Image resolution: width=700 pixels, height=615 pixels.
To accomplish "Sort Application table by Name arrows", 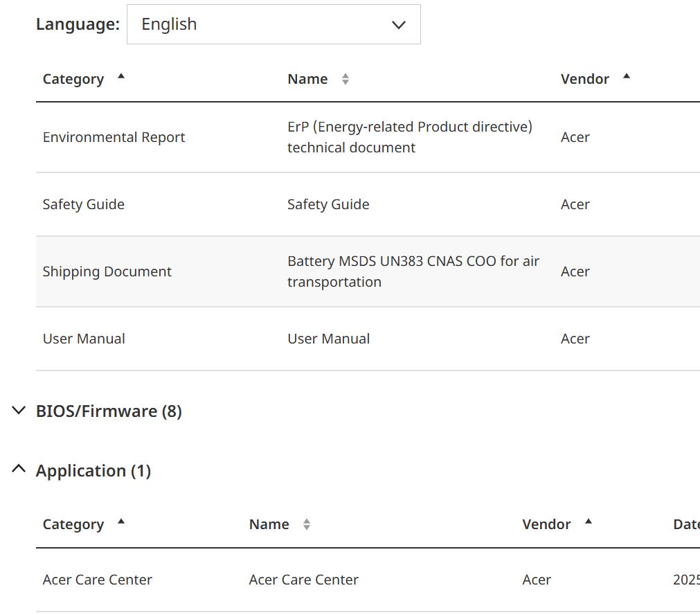I will point(306,524).
